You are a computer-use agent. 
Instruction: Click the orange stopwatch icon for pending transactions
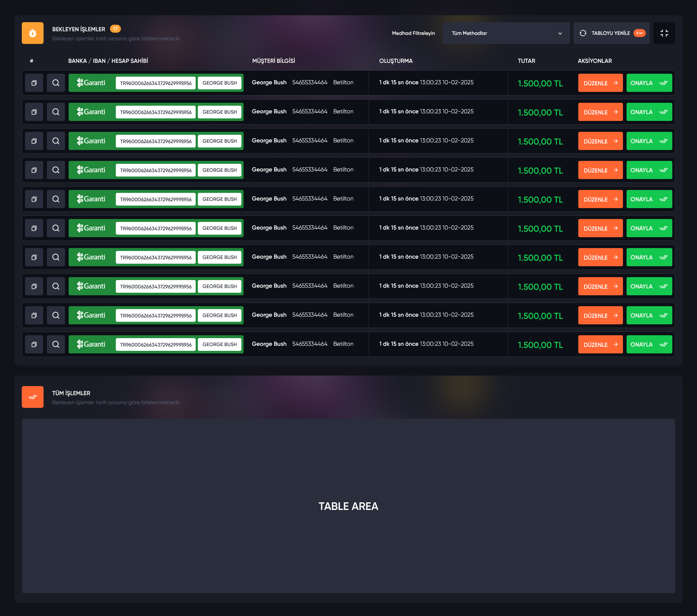click(33, 33)
